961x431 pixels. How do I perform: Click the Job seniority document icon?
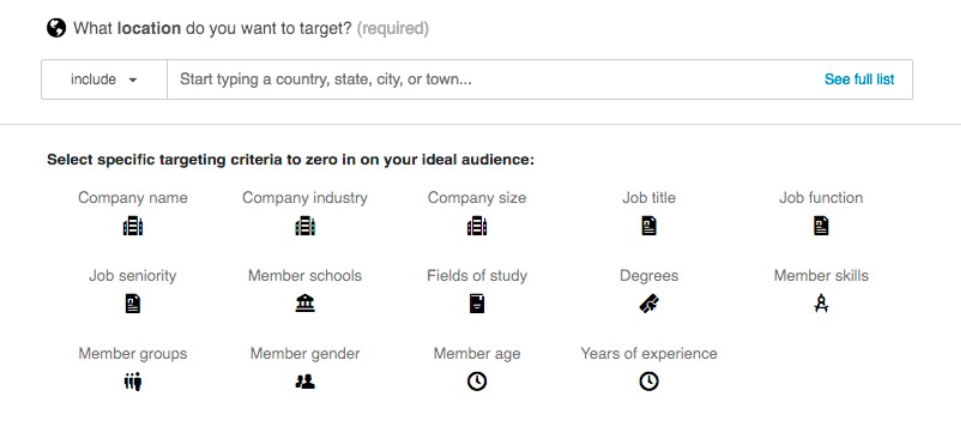[132, 303]
